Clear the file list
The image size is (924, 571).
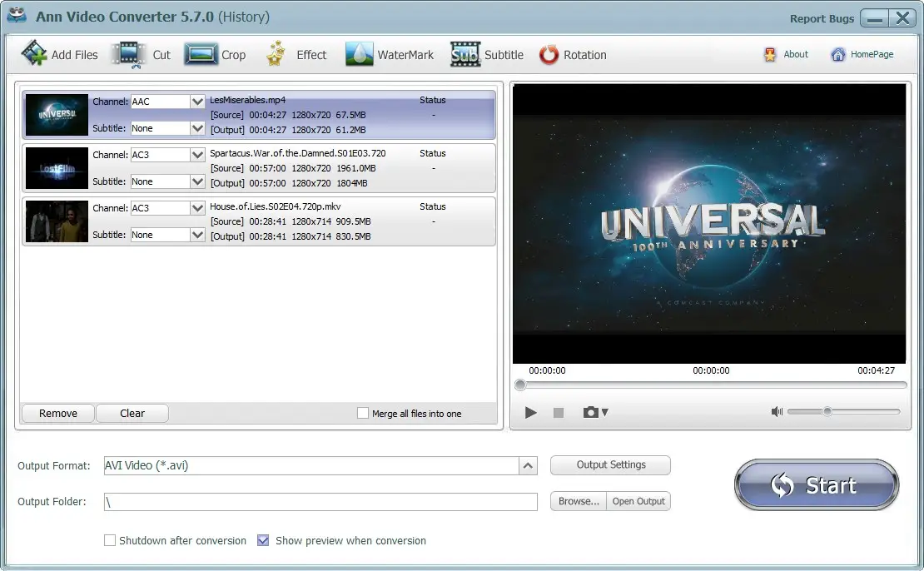click(x=132, y=413)
